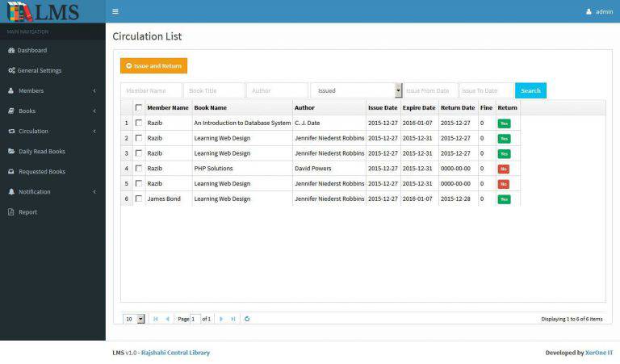The width and height of the screenshot is (620, 364).
Task: Click the hamburger sidebar toggle icon
Action: tap(115, 11)
